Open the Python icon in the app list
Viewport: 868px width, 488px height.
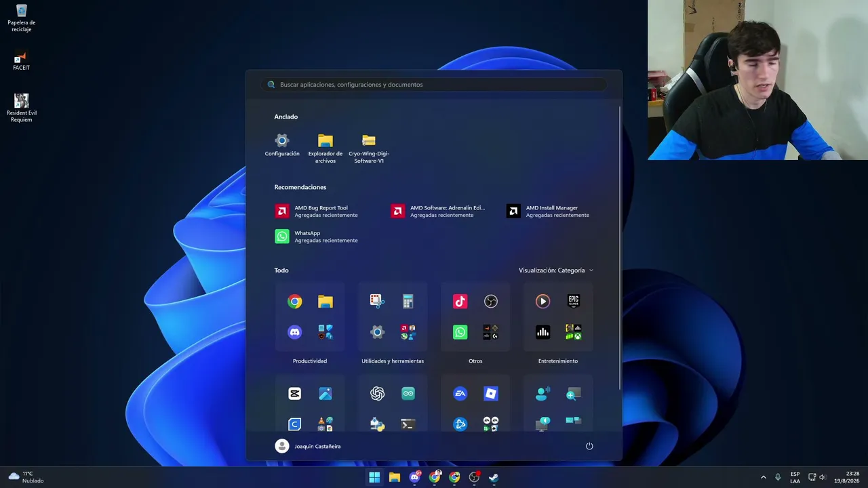pos(377,424)
